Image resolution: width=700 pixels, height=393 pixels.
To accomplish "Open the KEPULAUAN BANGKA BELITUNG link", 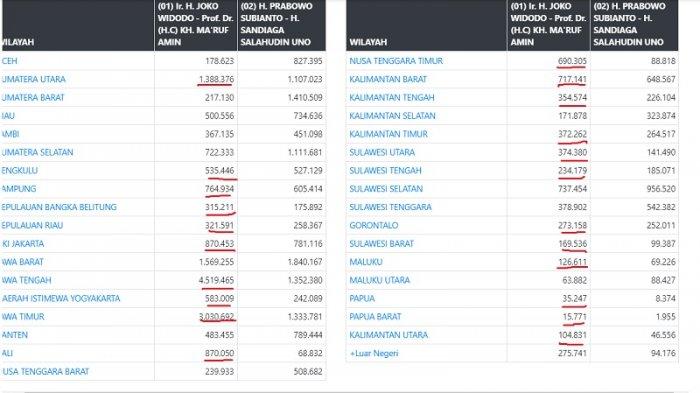I will point(59,207).
